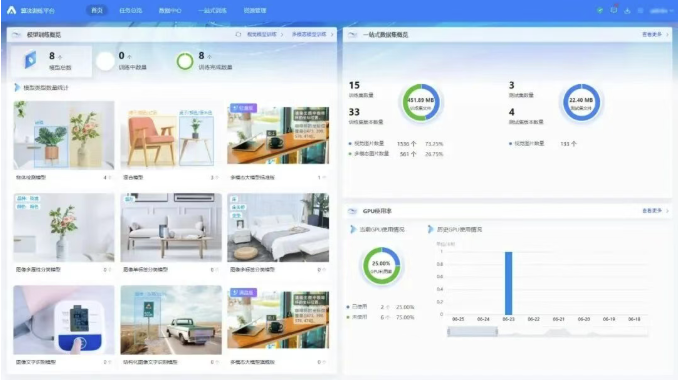Click the platform logo in the top-left corner

point(12,10)
